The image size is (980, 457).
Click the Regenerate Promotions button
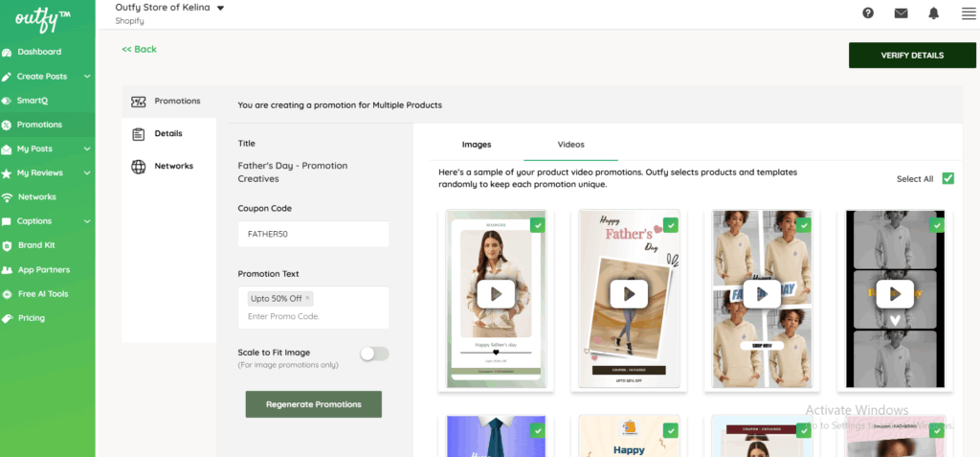313,404
